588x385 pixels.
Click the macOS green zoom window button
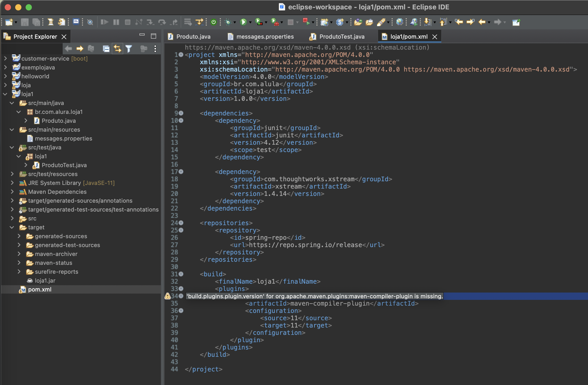[x=29, y=7]
